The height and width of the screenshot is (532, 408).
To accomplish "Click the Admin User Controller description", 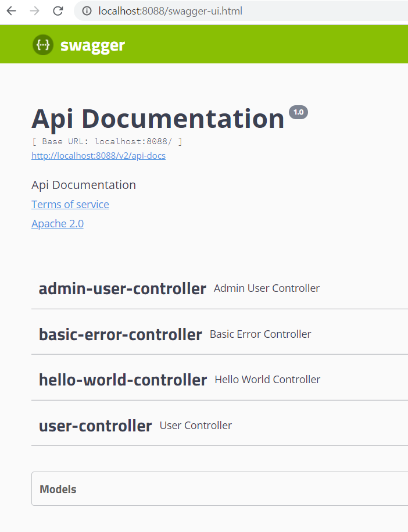I will coord(267,288).
